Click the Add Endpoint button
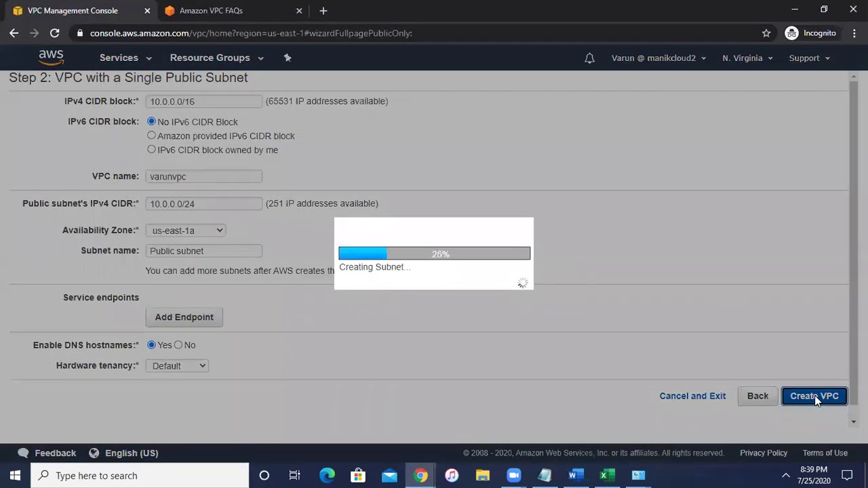 tap(184, 317)
